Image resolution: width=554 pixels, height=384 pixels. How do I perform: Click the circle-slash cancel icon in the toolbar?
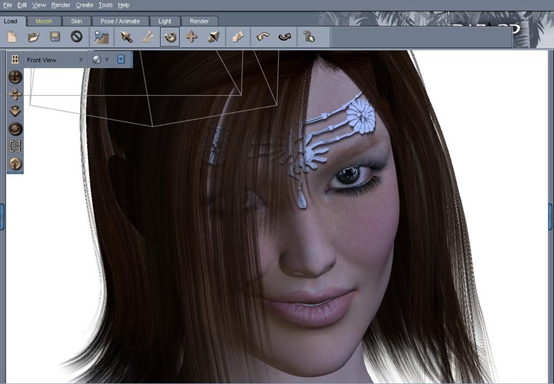click(76, 36)
